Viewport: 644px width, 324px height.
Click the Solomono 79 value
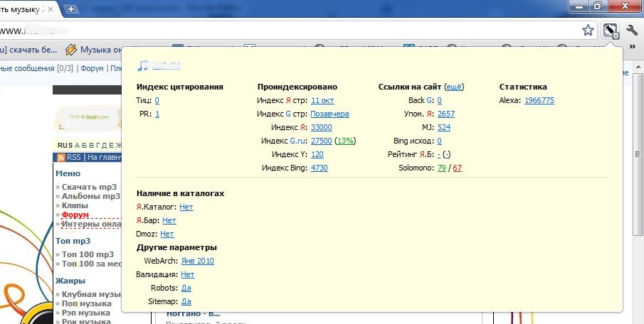pyautogui.click(x=442, y=168)
